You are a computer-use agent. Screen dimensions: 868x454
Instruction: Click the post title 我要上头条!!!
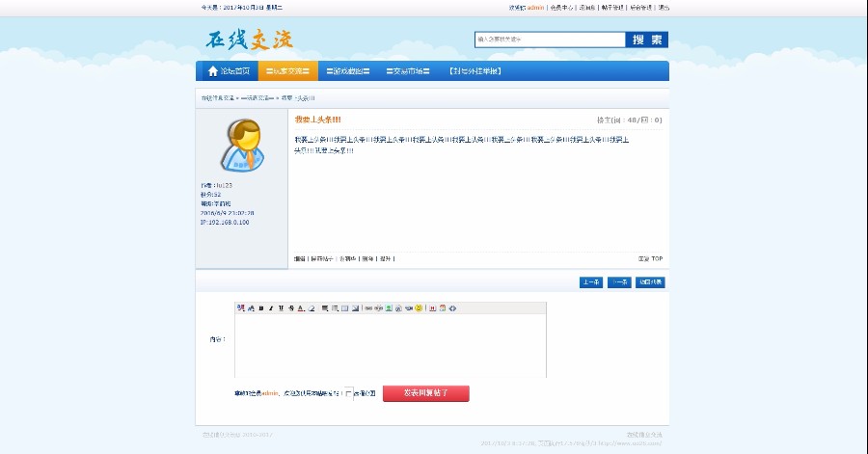[317, 120]
